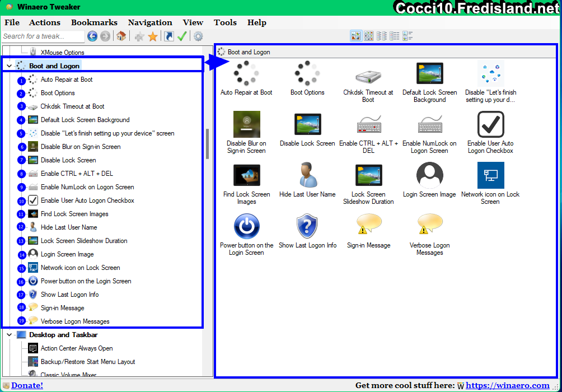Open Chkdsk Timeout at Boot drive icon

tap(368, 76)
